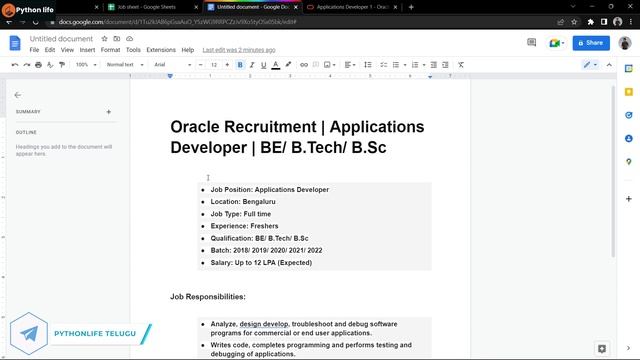
Task: Open the Google account avatar
Action: click(624, 43)
